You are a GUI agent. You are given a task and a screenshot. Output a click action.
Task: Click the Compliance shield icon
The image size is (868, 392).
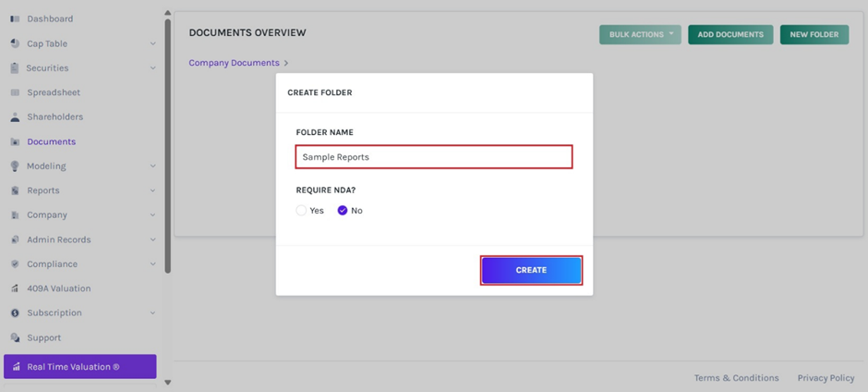click(15, 263)
